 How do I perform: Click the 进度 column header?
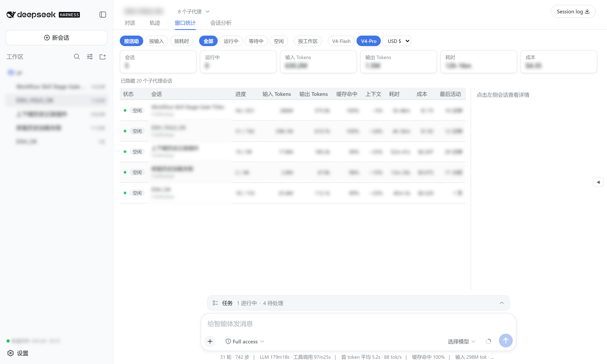click(240, 94)
